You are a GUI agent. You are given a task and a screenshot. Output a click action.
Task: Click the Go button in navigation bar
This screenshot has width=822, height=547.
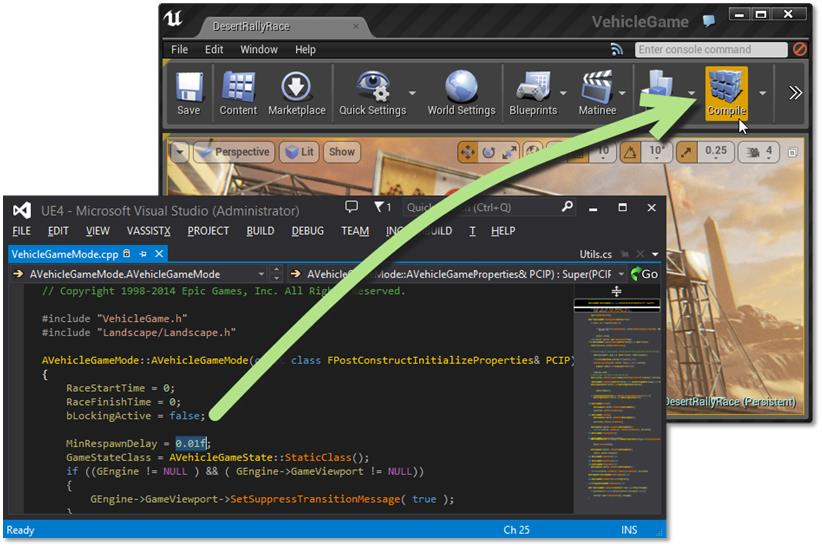click(644, 274)
